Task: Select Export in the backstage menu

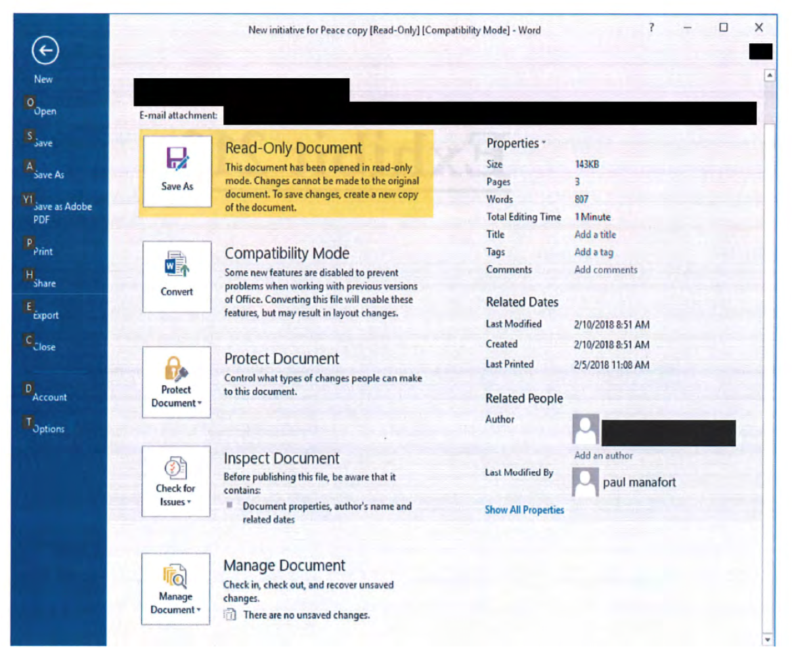Action: coord(46,315)
